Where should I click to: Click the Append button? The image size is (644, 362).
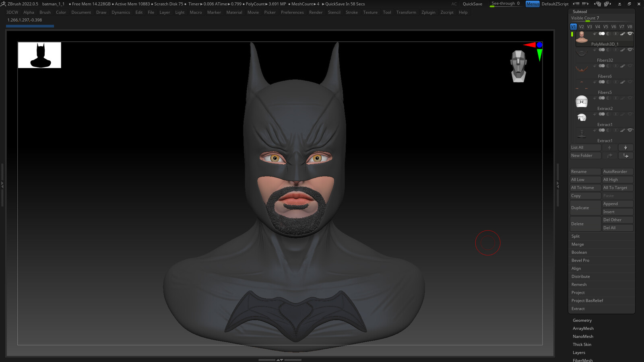[x=617, y=204]
